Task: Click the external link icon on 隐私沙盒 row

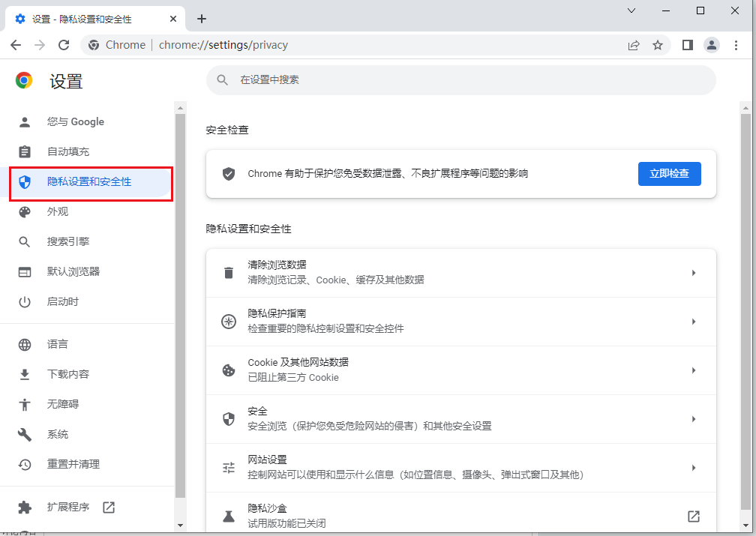Action: click(x=693, y=517)
